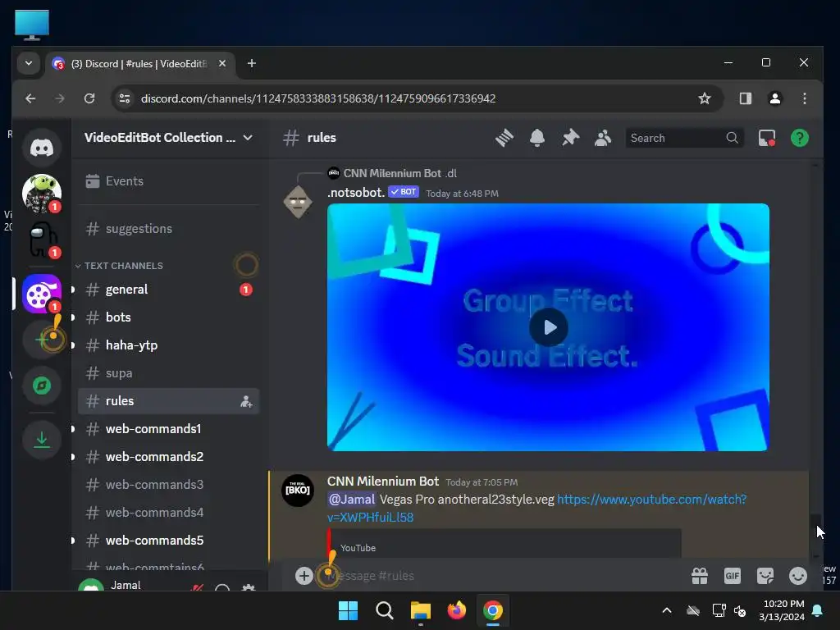Show pinned messages pin icon
840x630 pixels.
coord(570,138)
